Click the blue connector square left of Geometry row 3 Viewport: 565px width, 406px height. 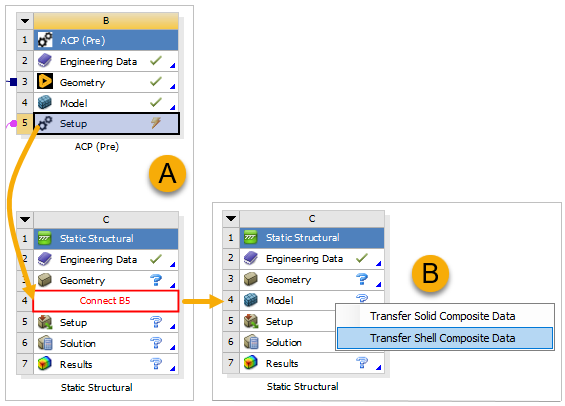(13, 82)
